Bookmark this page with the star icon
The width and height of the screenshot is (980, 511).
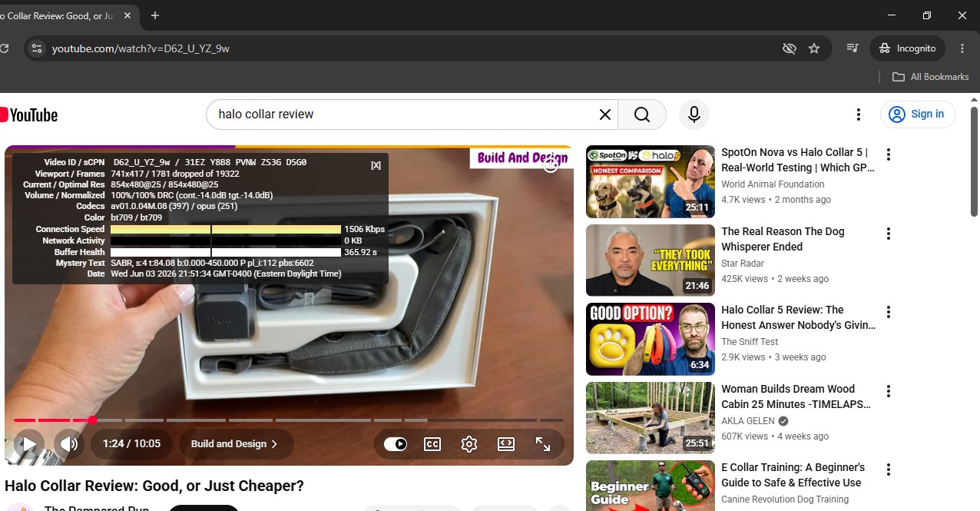[x=814, y=48]
